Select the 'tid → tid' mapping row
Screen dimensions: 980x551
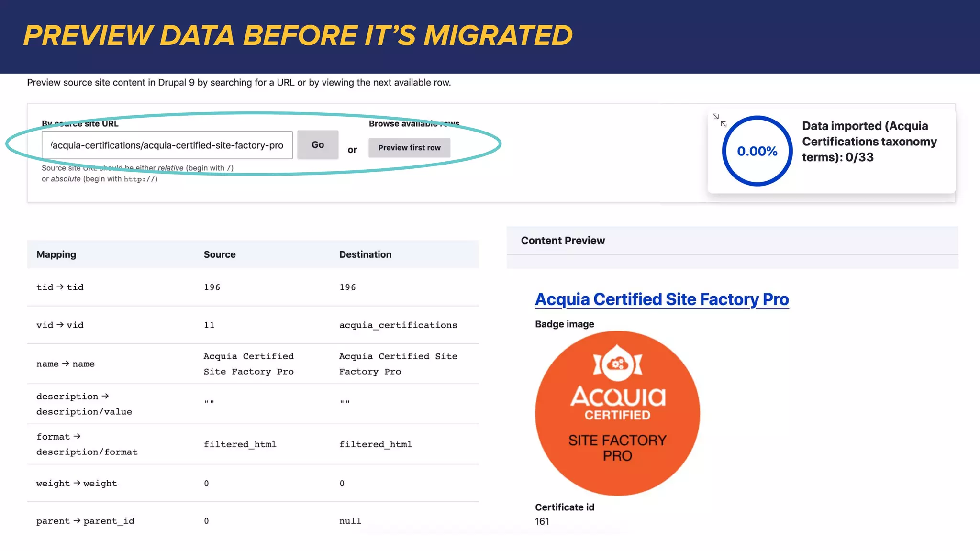click(x=253, y=287)
